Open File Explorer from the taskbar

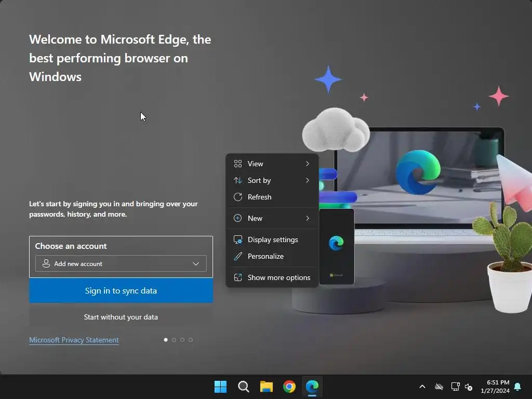coord(267,387)
